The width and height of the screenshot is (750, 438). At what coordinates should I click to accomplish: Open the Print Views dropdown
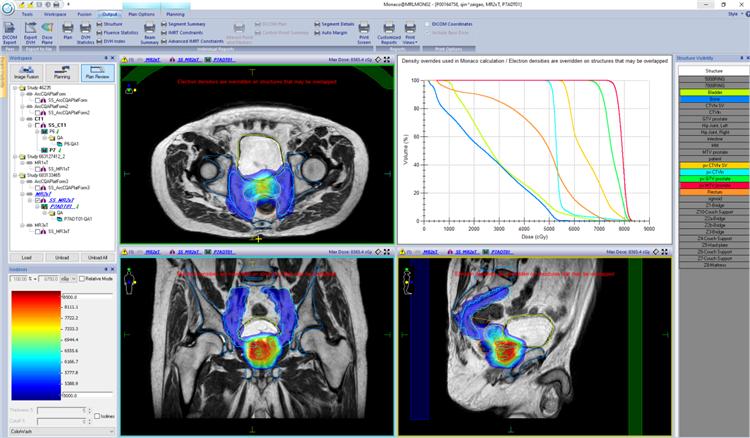point(410,33)
